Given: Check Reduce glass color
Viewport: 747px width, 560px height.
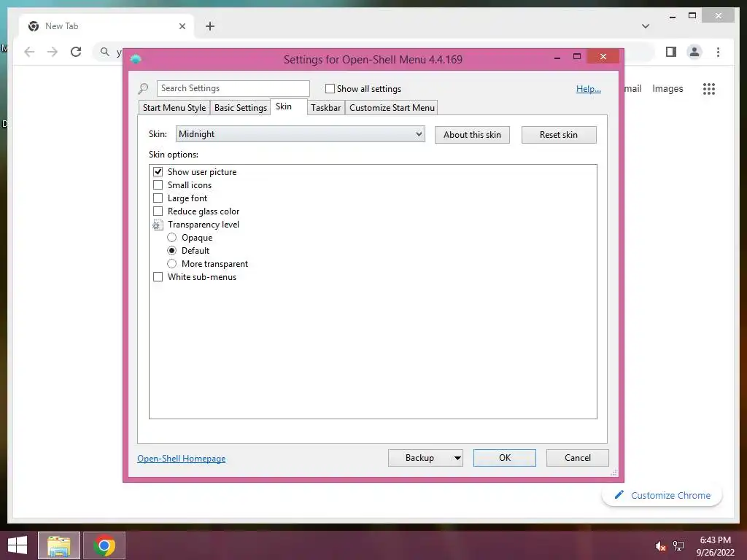Looking at the screenshot, I should point(158,211).
